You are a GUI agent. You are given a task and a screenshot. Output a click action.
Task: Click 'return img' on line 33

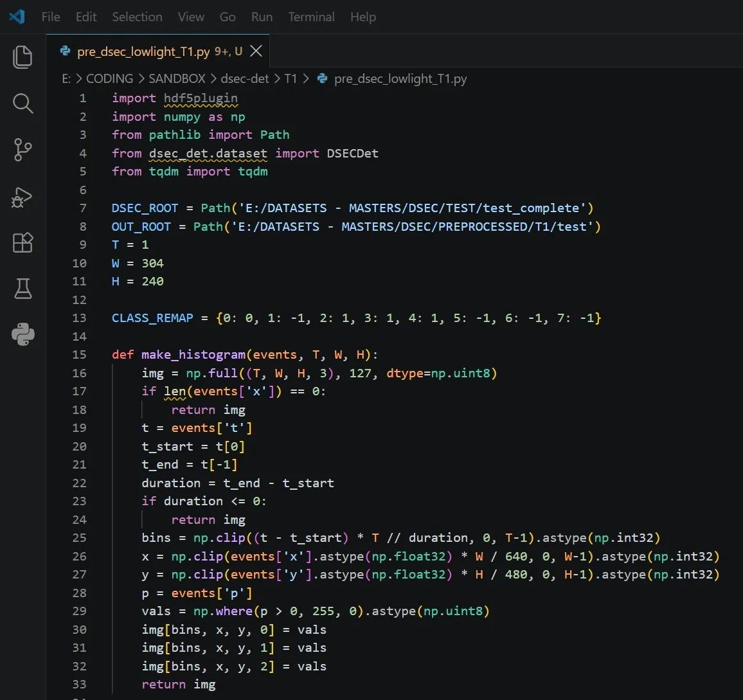tap(178, 685)
